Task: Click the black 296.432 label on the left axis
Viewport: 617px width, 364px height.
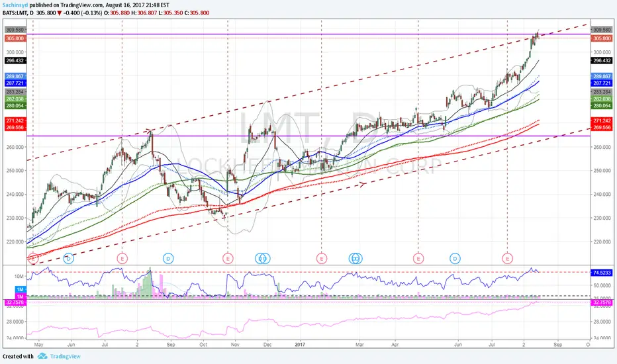Action: point(15,61)
